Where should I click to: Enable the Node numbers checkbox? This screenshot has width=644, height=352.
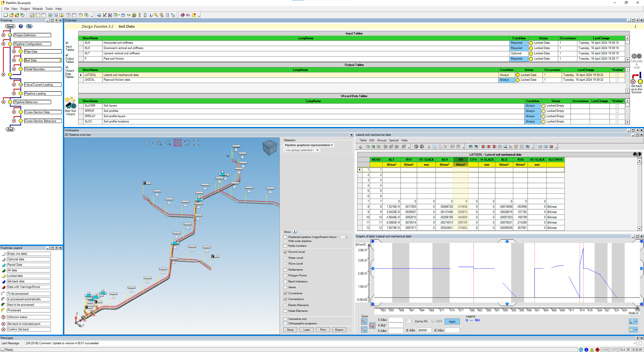[x=286, y=246]
